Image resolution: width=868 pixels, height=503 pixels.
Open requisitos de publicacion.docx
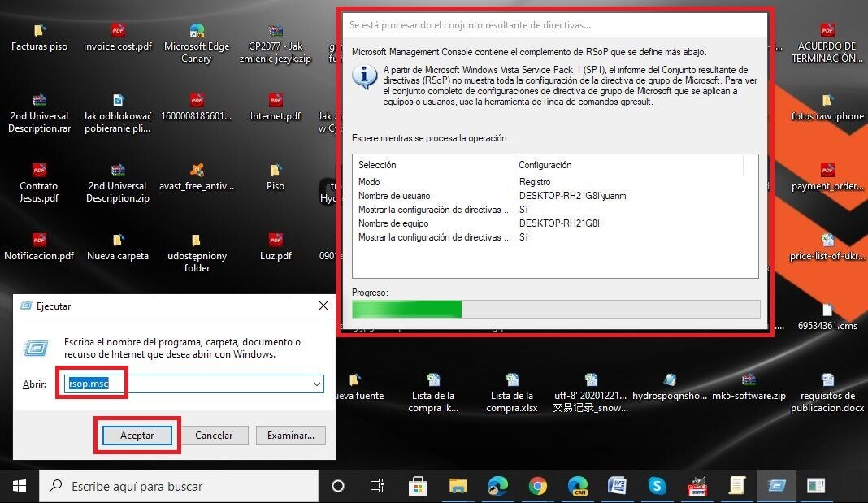(827, 392)
